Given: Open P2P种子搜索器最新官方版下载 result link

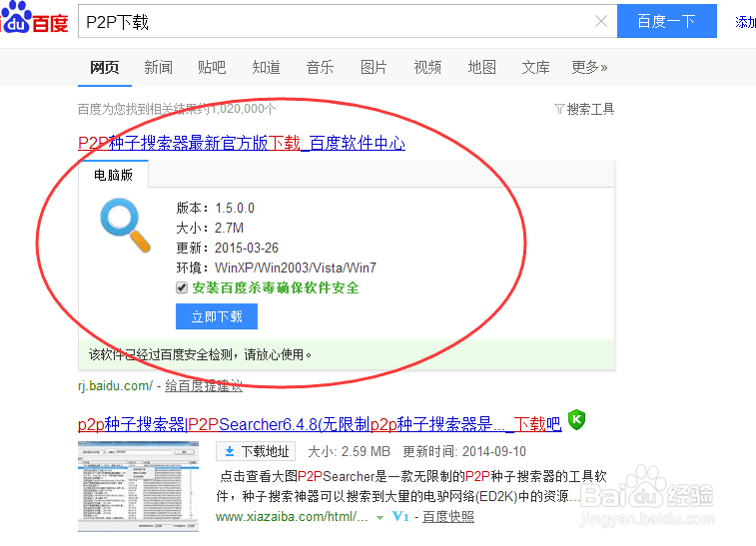Looking at the screenshot, I should coord(242,143).
